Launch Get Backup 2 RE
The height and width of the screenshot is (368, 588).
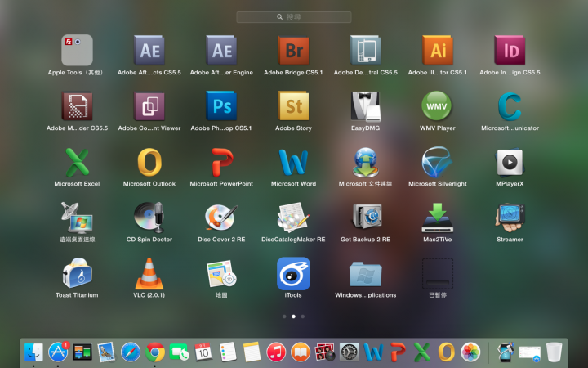[x=367, y=216]
